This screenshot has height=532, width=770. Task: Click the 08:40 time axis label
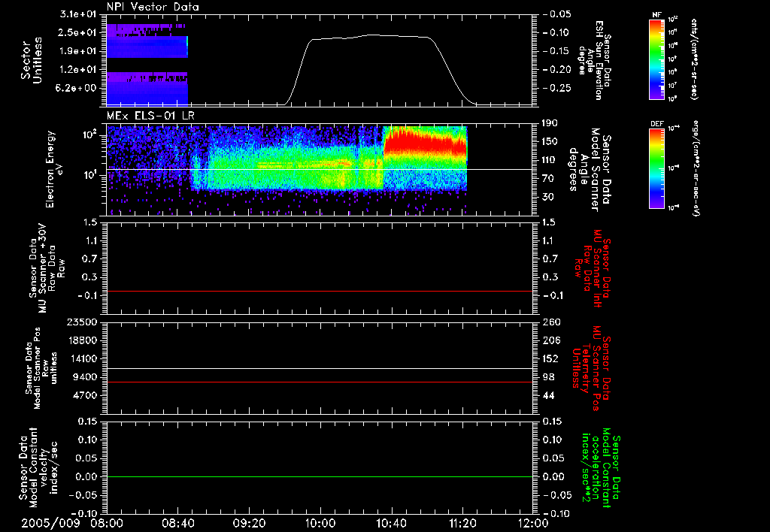click(x=177, y=523)
